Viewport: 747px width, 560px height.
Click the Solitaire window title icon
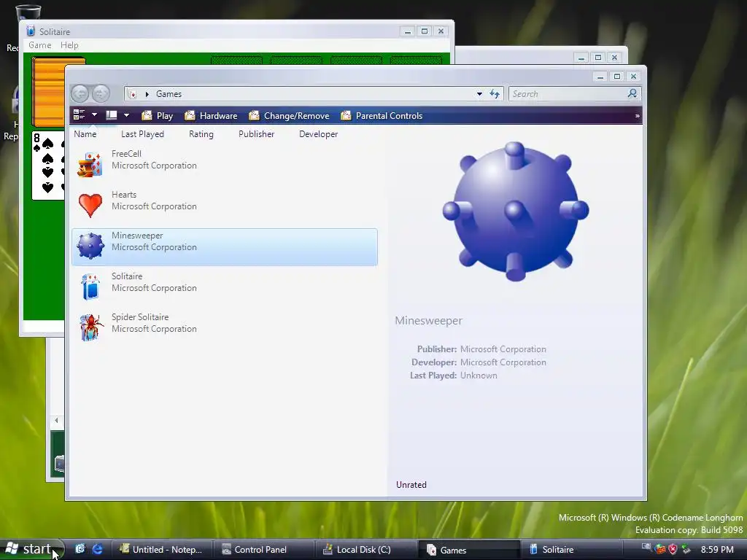click(x=31, y=31)
